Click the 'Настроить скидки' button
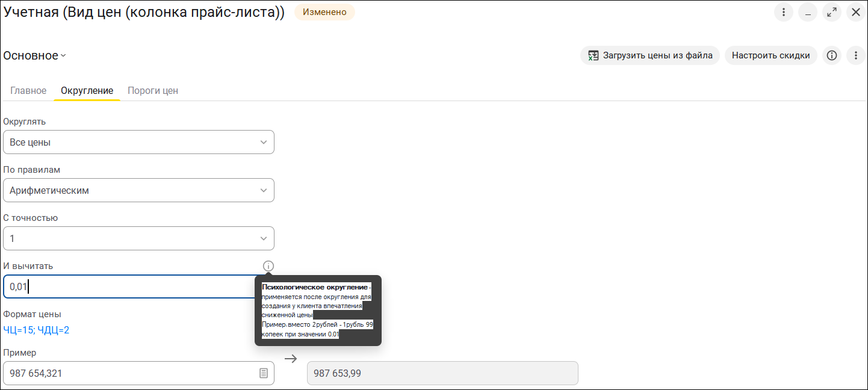 (x=770, y=55)
